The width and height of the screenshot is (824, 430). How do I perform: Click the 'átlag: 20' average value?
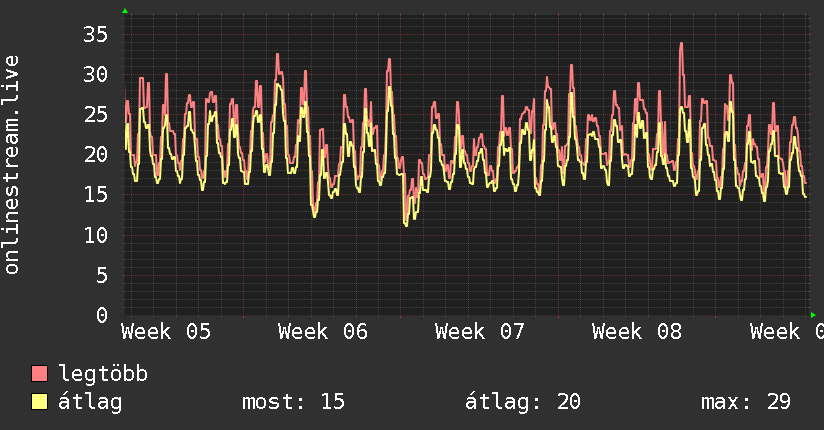click(x=522, y=402)
